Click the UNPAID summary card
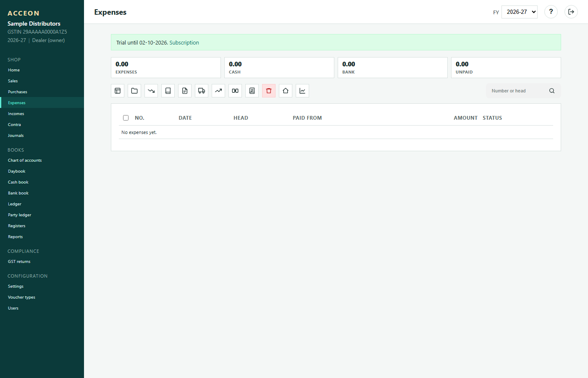This screenshot has height=378, width=588. (x=506, y=68)
